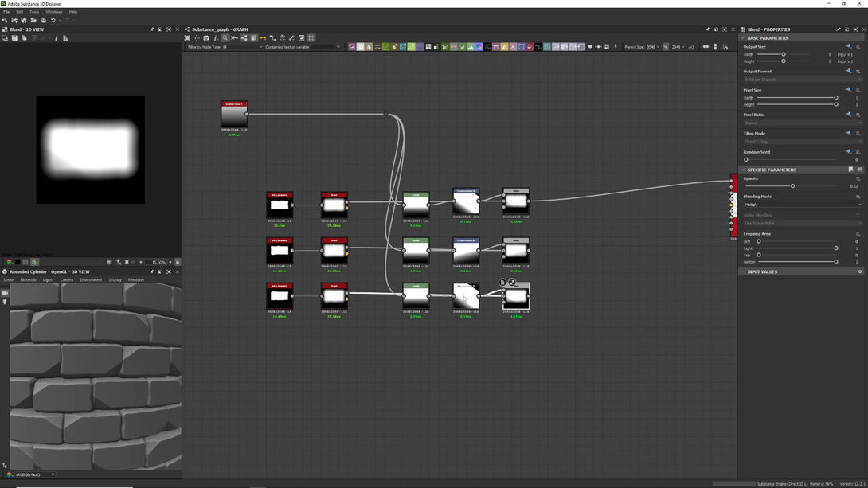This screenshot has width=868, height=488.
Task: Toggle the parent size link lock
Action: click(666, 47)
